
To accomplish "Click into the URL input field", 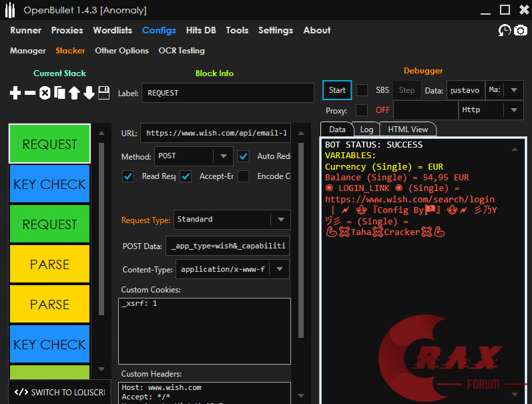I will (216, 133).
